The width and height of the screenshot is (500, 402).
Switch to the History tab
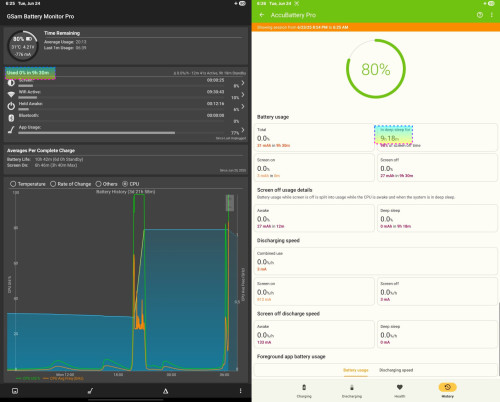coord(448,391)
